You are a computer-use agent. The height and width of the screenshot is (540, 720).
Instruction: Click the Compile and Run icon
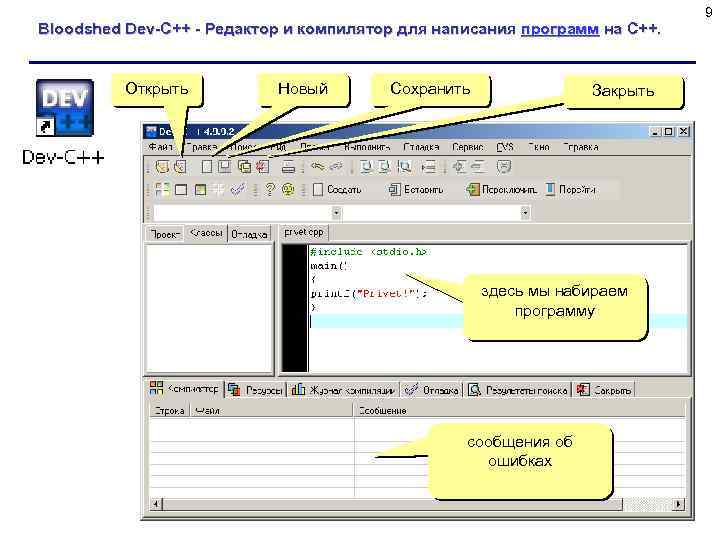point(200,190)
